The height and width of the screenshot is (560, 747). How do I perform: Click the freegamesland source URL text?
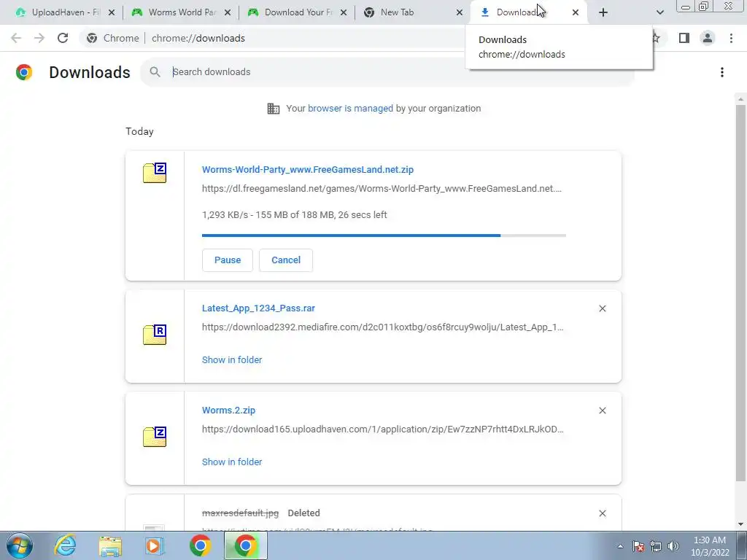(x=382, y=189)
